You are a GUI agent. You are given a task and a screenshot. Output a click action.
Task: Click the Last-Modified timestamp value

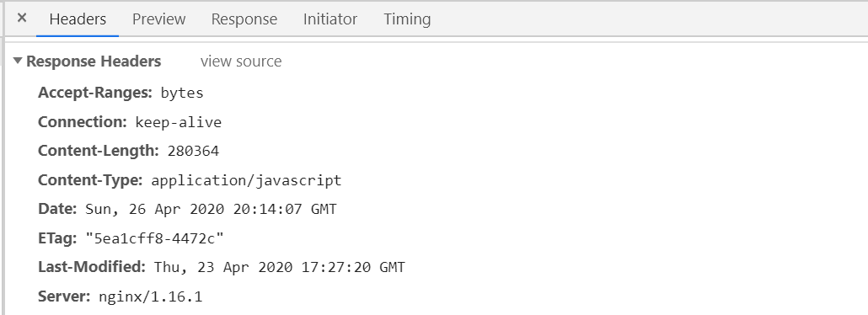280,267
